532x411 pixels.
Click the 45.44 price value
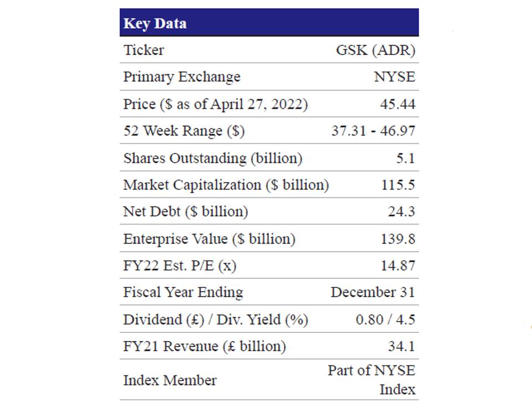coord(397,104)
